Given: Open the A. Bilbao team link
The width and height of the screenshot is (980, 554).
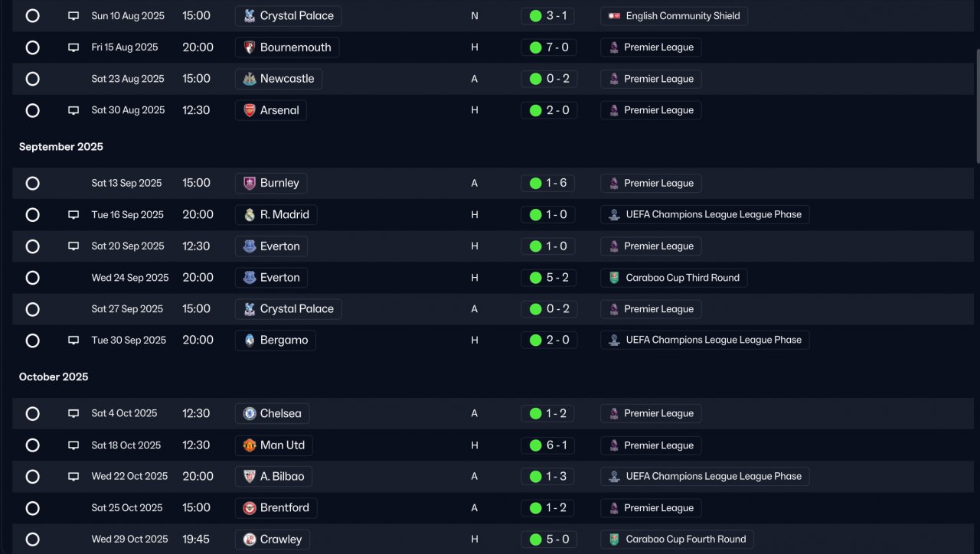Looking at the screenshot, I should point(273,476).
